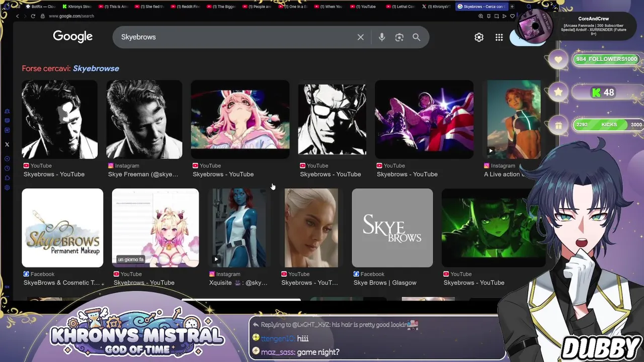644x362 pixels.
Task: Open the 'She fled th' YouTube tab
Action: coord(149,7)
